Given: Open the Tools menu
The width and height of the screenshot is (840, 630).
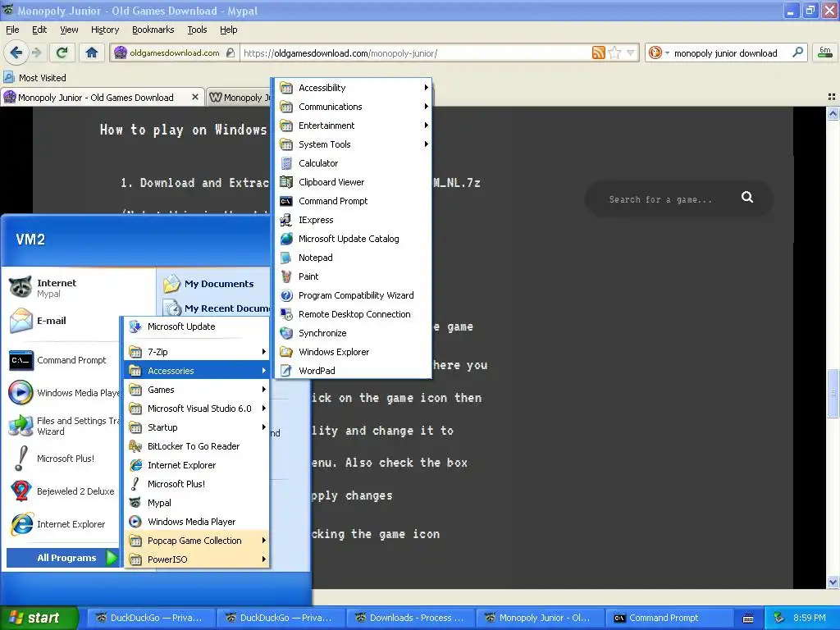Looking at the screenshot, I should tap(197, 30).
